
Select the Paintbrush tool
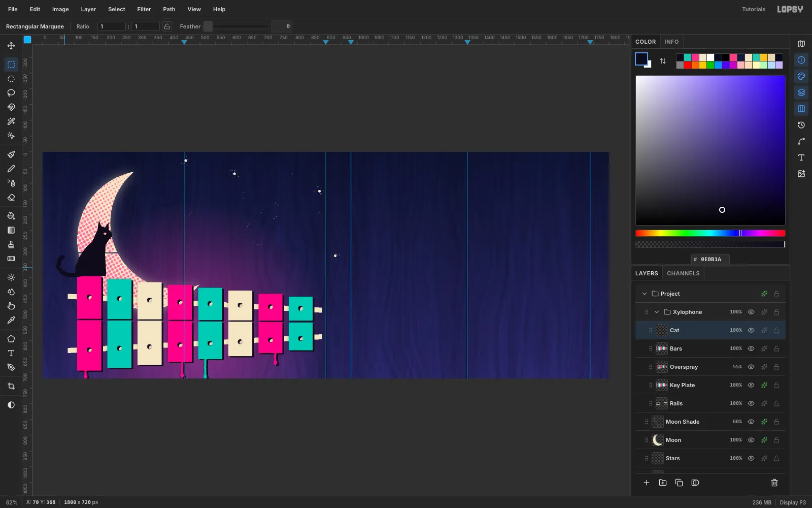pos(11,154)
